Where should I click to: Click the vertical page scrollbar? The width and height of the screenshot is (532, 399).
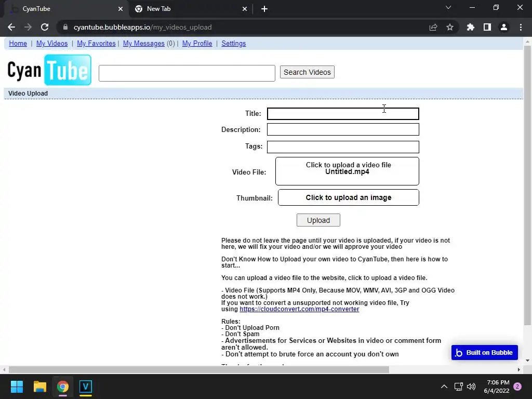tap(527, 185)
